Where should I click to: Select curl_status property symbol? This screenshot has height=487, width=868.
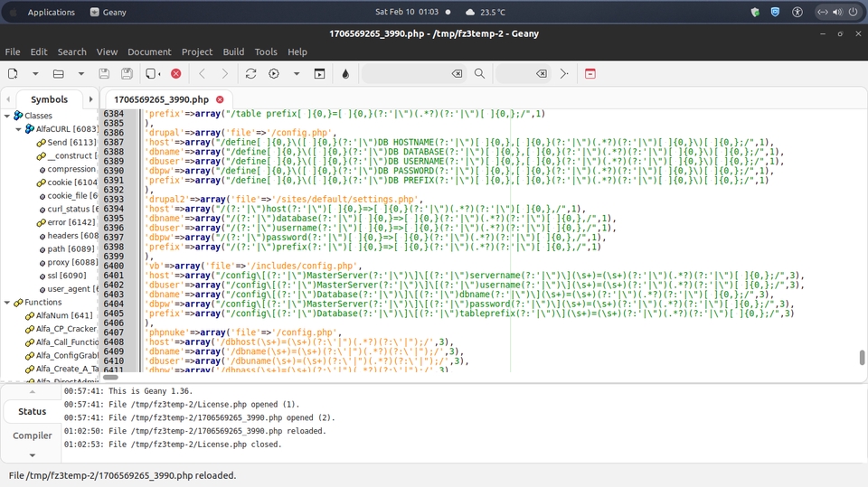click(73, 209)
